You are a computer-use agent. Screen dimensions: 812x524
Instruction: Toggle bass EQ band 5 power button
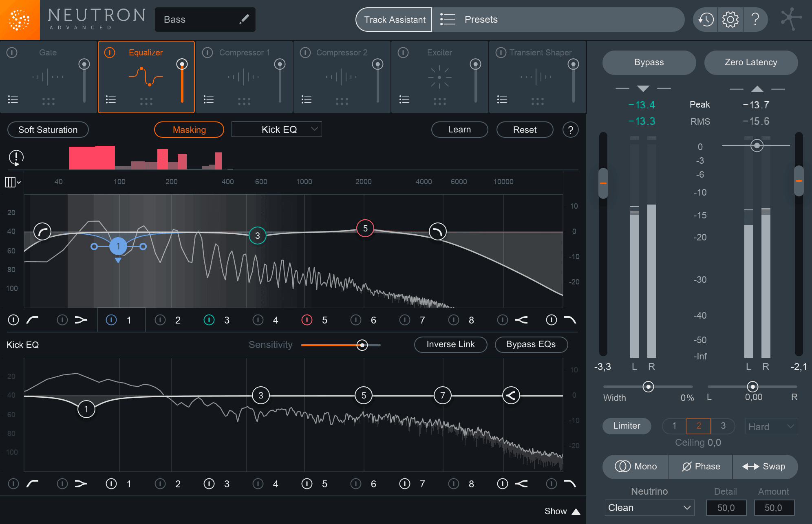point(307,320)
